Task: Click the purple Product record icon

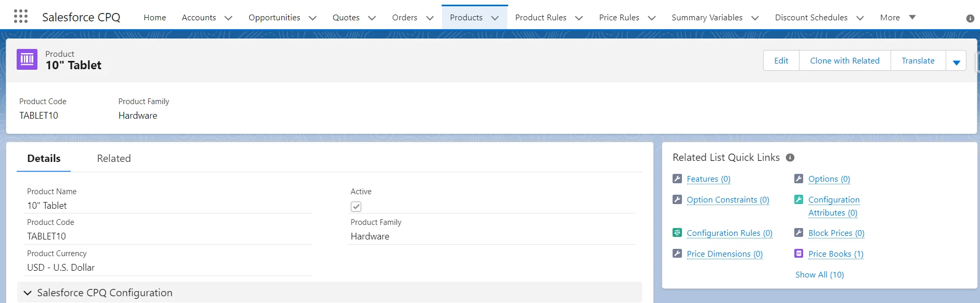Action: tap(27, 59)
